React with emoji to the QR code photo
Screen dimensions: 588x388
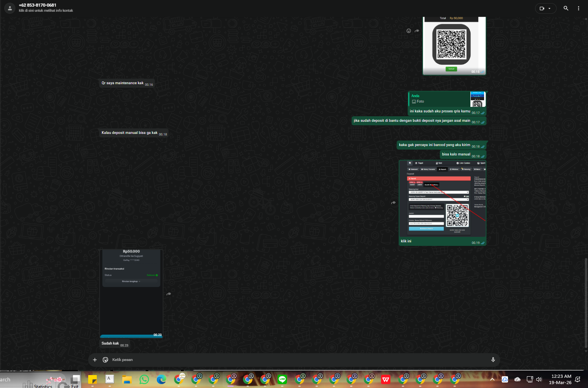408,31
